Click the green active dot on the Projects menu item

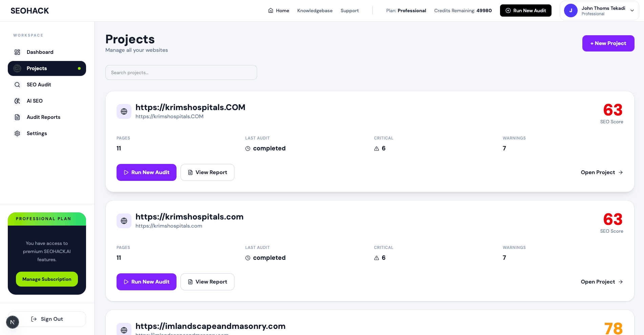[79, 68]
